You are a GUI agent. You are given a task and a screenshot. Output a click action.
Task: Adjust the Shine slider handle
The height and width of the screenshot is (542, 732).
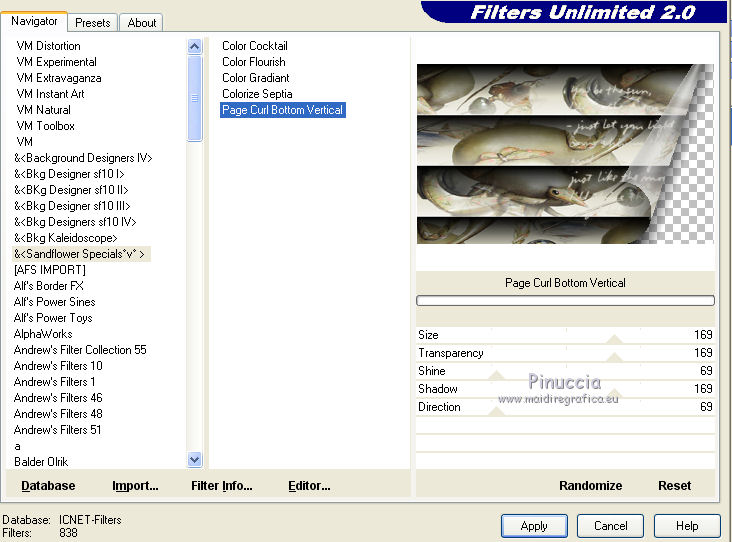coord(496,375)
